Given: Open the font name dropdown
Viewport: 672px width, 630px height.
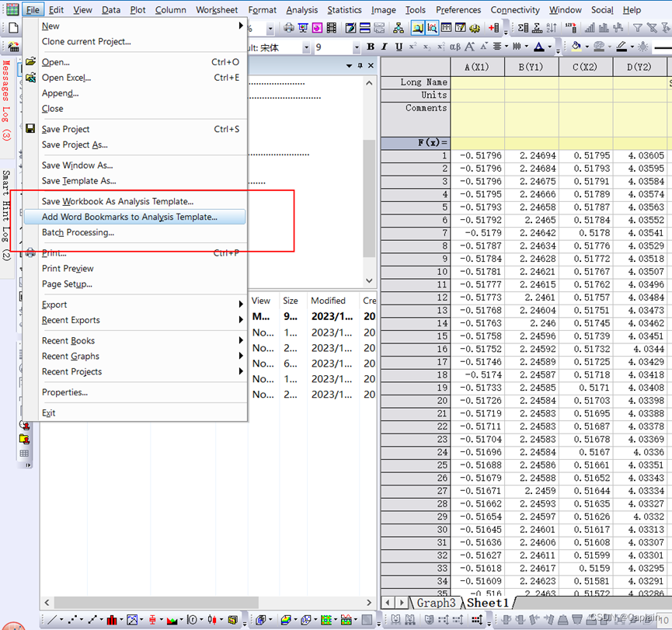Looking at the screenshot, I should tap(306, 47).
